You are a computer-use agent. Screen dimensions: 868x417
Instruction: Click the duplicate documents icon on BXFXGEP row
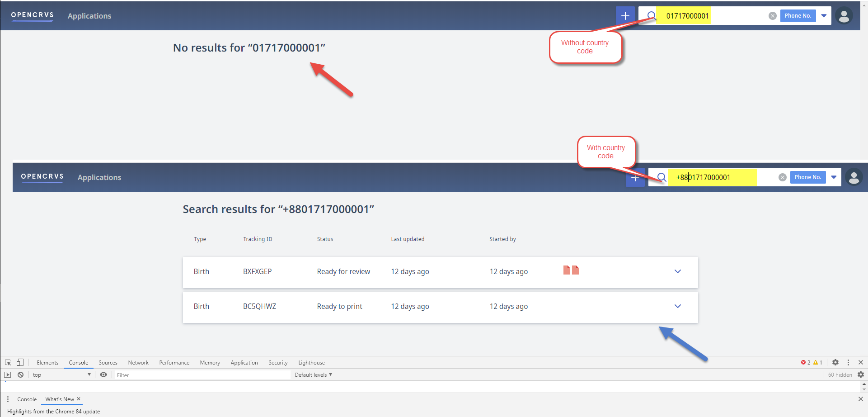pyautogui.click(x=571, y=270)
